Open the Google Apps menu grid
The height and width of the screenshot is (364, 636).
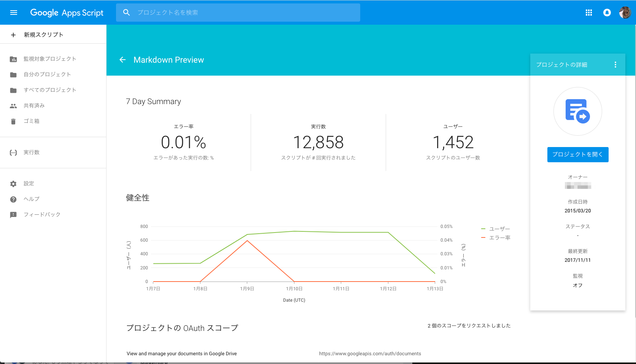pos(589,12)
